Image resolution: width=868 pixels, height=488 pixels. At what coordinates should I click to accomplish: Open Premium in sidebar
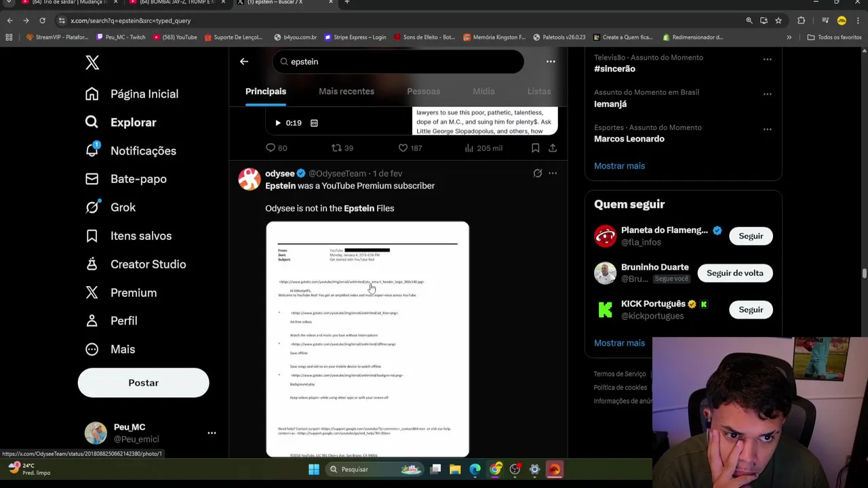(x=121, y=293)
